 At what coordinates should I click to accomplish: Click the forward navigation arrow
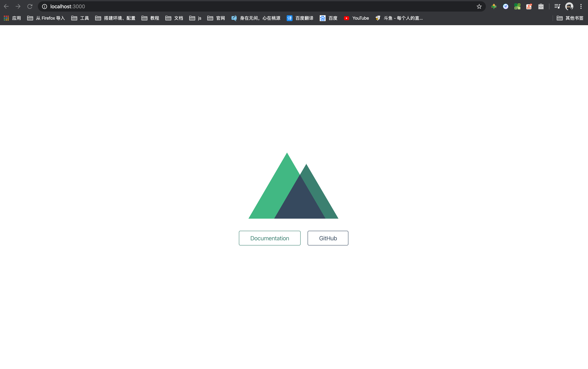coord(18,6)
